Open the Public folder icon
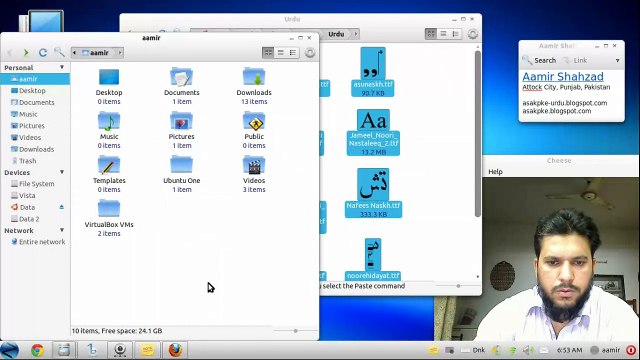The width and height of the screenshot is (640, 360). [253, 121]
